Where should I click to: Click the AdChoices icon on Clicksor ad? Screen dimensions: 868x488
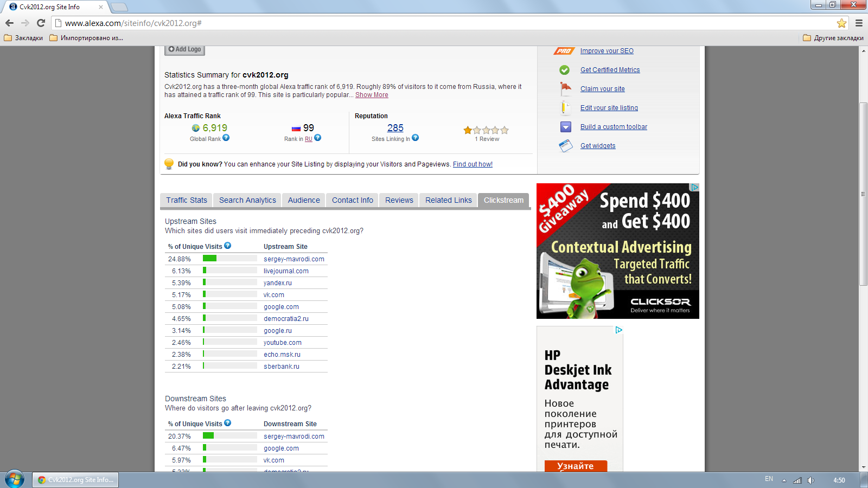point(694,187)
